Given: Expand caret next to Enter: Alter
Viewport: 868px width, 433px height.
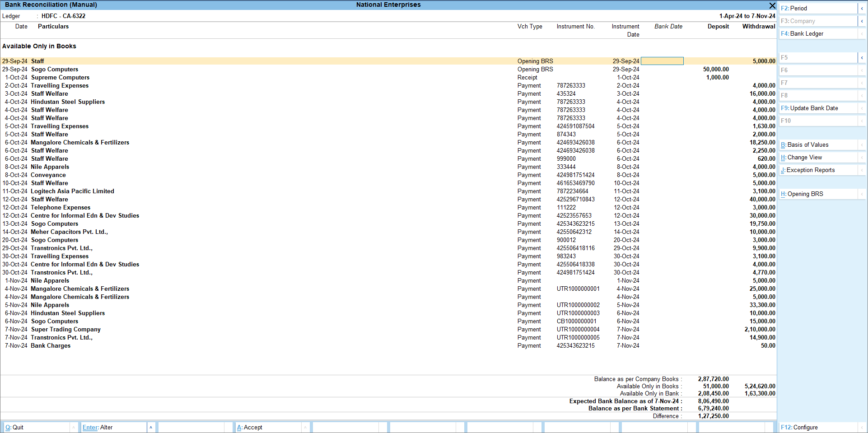Looking at the screenshot, I should 151,427.
